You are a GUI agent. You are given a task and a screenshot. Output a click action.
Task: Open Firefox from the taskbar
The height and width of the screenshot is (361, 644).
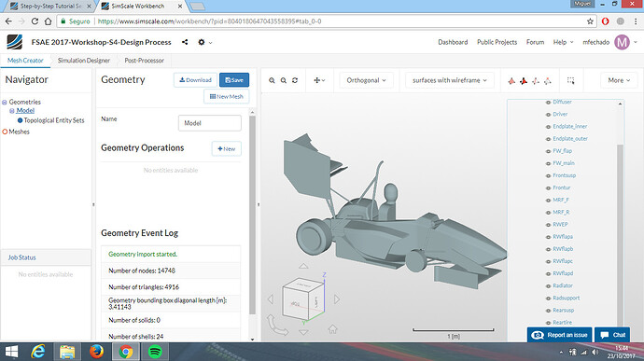(x=96, y=352)
